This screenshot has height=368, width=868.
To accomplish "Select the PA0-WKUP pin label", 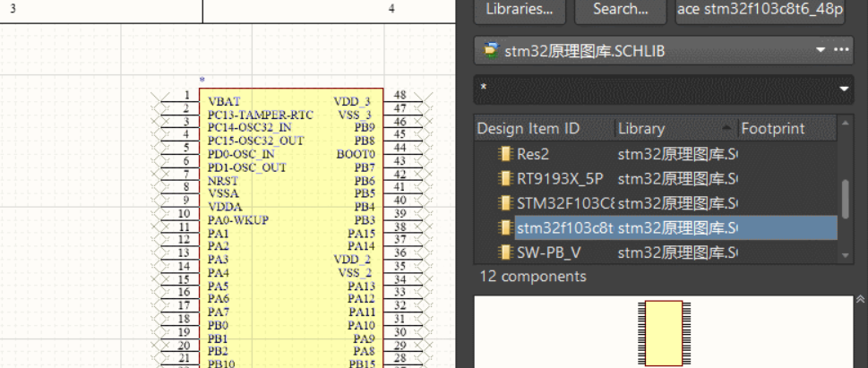I will 237,220.
